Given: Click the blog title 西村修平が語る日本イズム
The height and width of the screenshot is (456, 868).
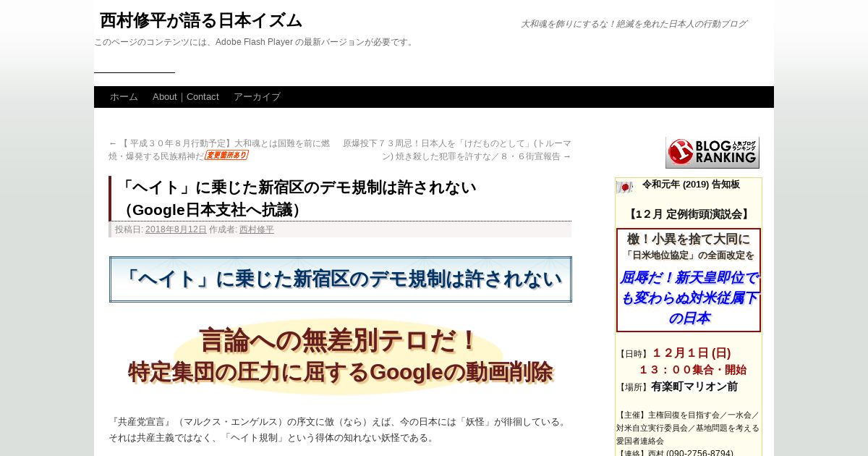Looking at the screenshot, I should click(201, 20).
